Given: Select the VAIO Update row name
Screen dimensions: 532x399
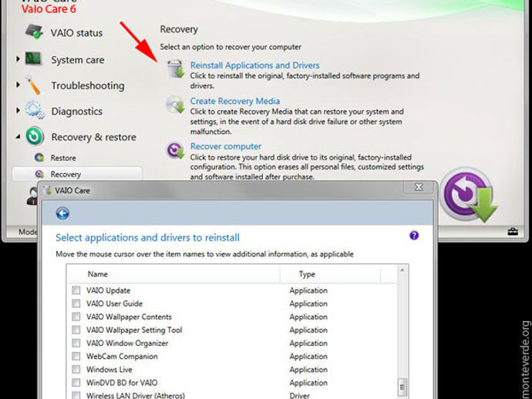Looking at the screenshot, I should 108,290.
